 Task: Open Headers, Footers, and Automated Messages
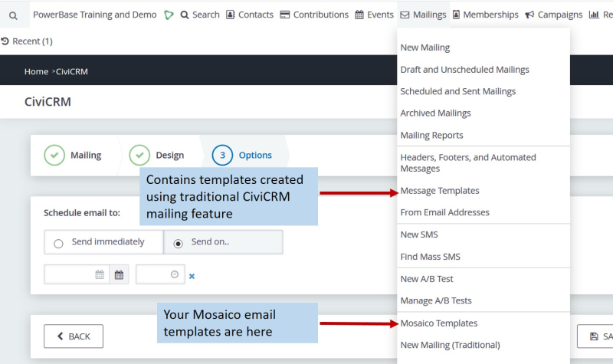[468, 162]
